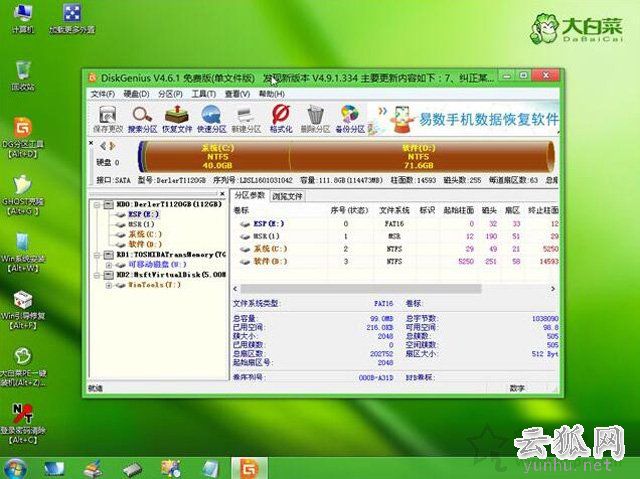Open the 回收站 recycle bin icon
Image resolution: width=640 pixels, height=479 pixels.
[23, 76]
